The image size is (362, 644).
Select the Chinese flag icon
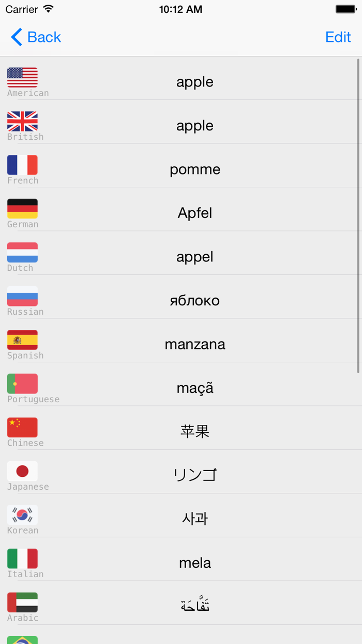click(x=22, y=427)
